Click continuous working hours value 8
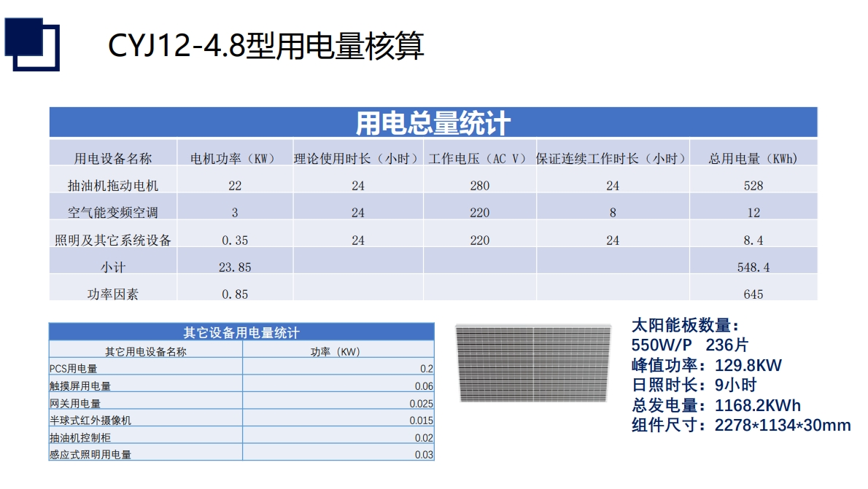Image resolution: width=868 pixels, height=489 pixels. [x=613, y=213]
